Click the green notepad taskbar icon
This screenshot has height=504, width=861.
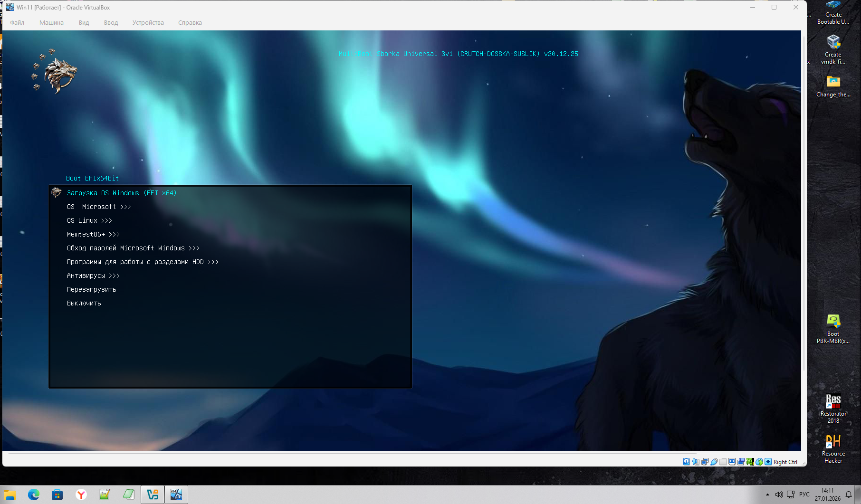pos(129,494)
